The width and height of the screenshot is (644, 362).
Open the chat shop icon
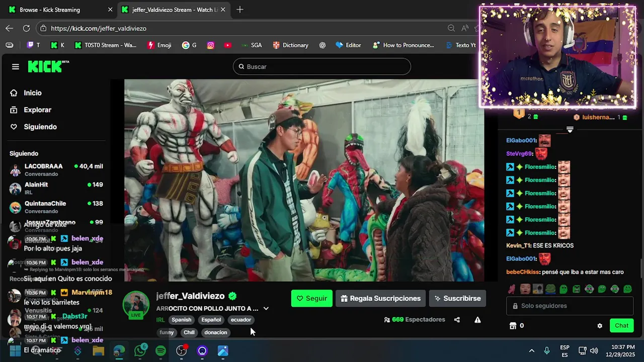pos(513,326)
